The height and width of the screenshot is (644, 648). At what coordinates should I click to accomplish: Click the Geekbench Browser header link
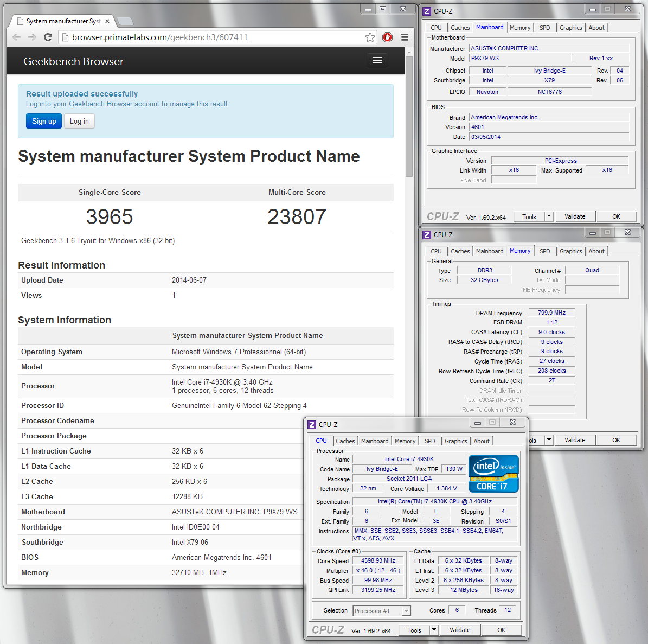pos(73,61)
